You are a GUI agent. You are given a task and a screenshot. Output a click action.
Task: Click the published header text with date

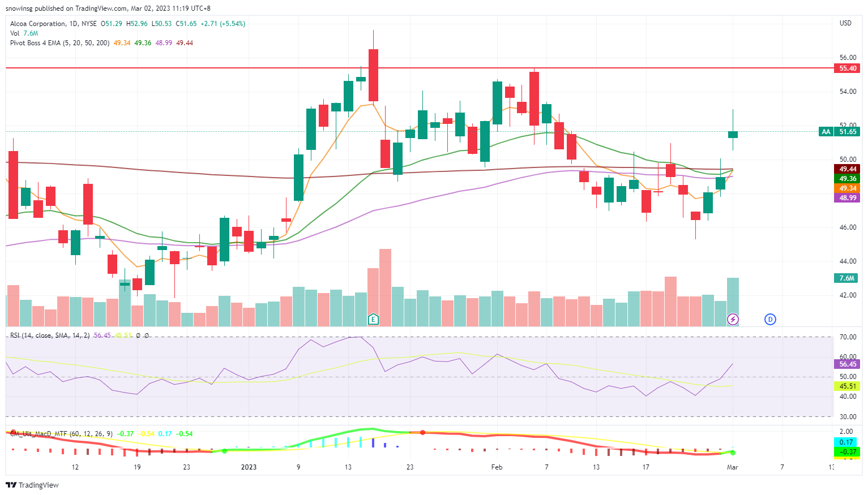pyautogui.click(x=108, y=8)
